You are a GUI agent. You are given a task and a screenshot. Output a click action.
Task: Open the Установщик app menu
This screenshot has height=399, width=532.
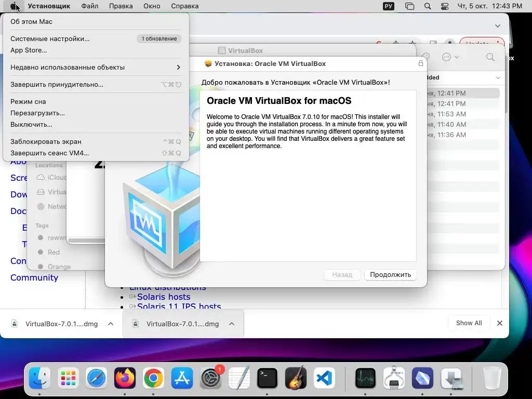click(49, 6)
